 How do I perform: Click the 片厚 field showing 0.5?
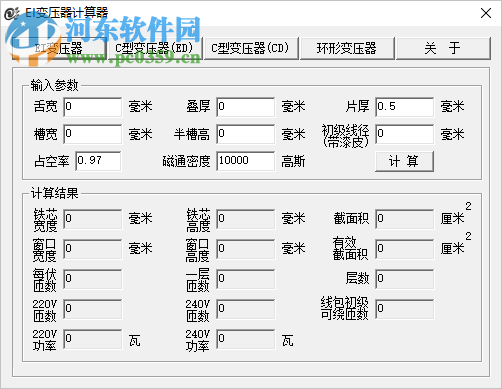pos(404,107)
